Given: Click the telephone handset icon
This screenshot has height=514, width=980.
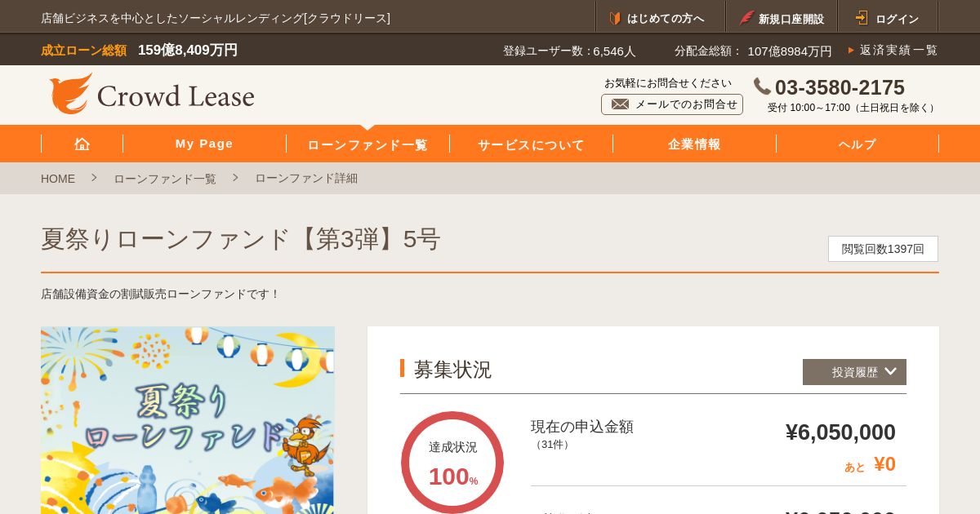Looking at the screenshot, I should point(762,86).
